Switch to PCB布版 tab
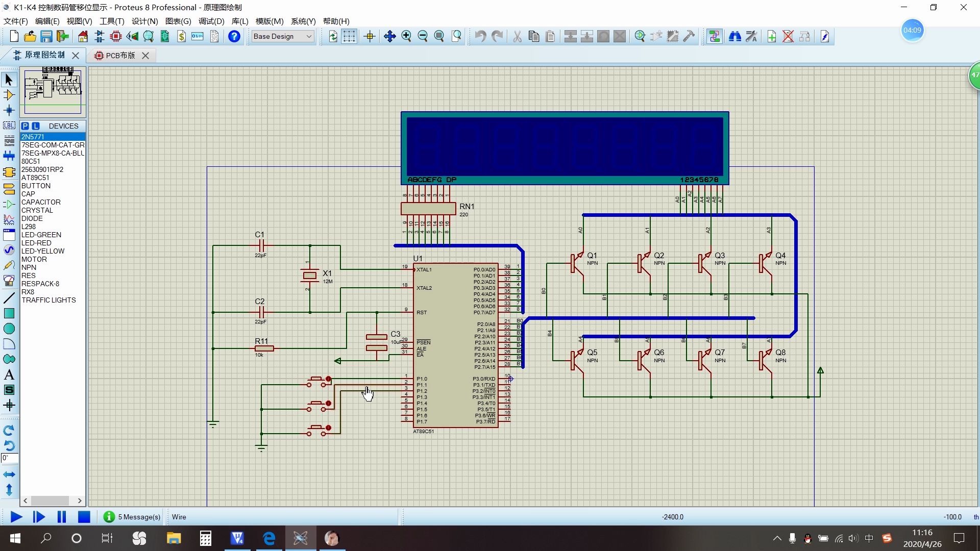This screenshot has height=551, width=980. (x=119, y=55)
